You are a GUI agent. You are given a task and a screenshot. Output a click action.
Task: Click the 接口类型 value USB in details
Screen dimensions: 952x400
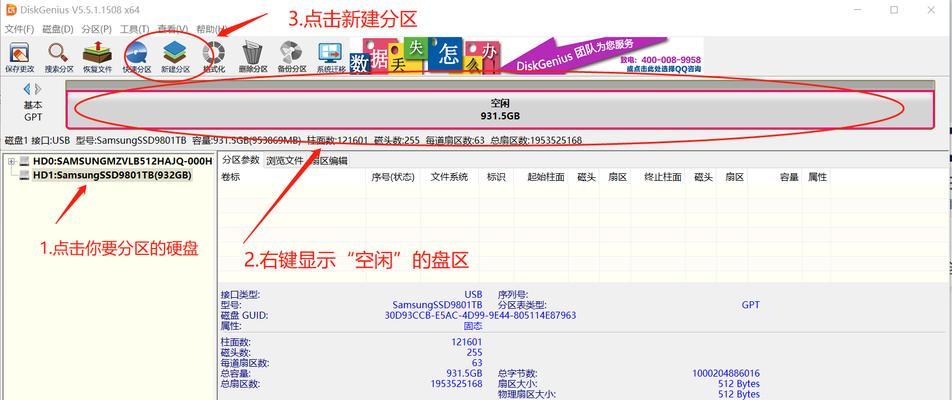pos(473,295)
